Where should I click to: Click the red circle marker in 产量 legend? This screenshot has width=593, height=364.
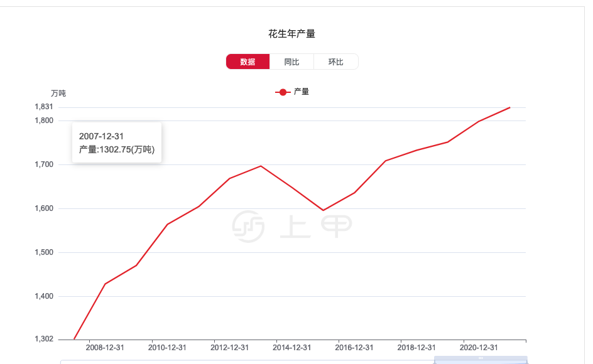[282, 91]
